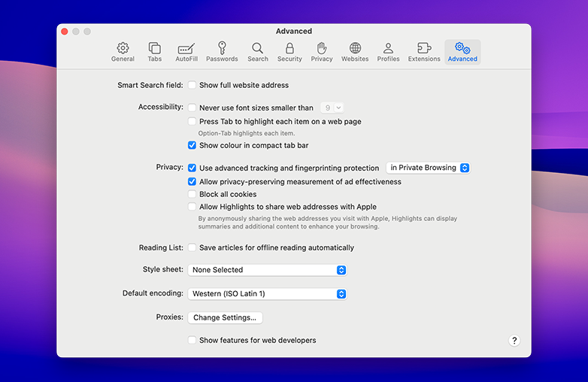Open the in Private Browising dropdown
Viewport: 588px width, 382px height.
(429, 168)
